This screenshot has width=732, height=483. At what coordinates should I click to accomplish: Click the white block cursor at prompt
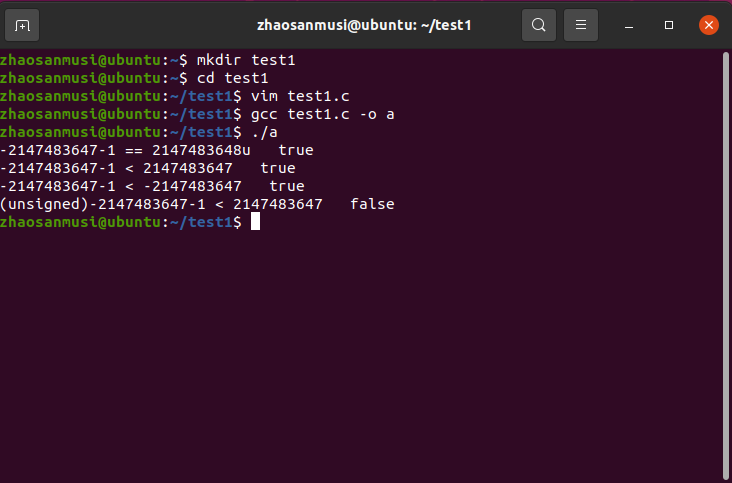point(255,222)
